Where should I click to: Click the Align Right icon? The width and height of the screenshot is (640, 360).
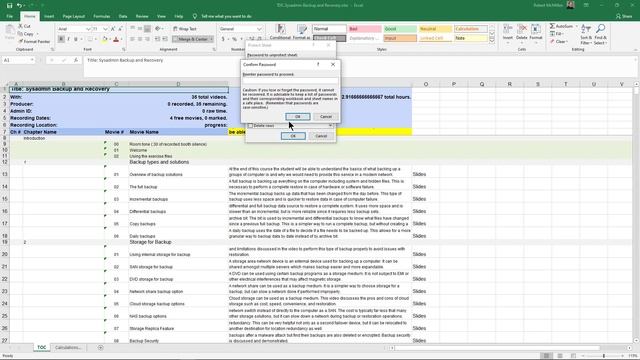point(147,39)
